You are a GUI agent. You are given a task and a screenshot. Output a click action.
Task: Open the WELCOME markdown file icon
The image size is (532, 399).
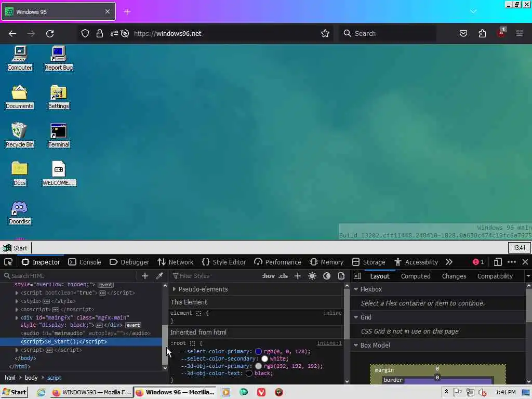[59, 174]
